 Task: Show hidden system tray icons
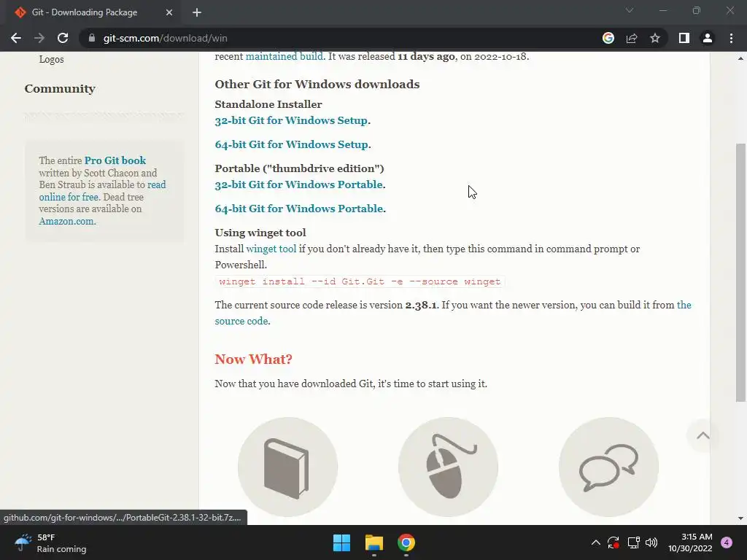[x=595, y=542]
